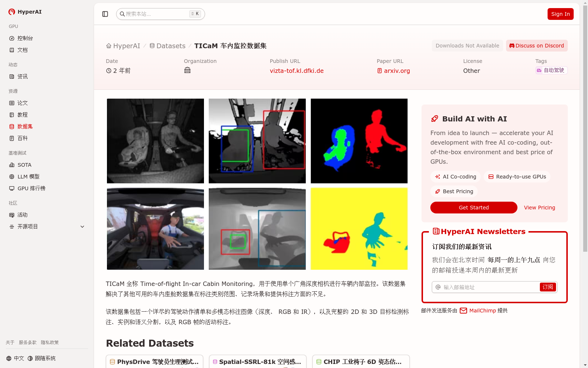
Task: Open the 服务条款 terms link
Action: tap(28, 343)
